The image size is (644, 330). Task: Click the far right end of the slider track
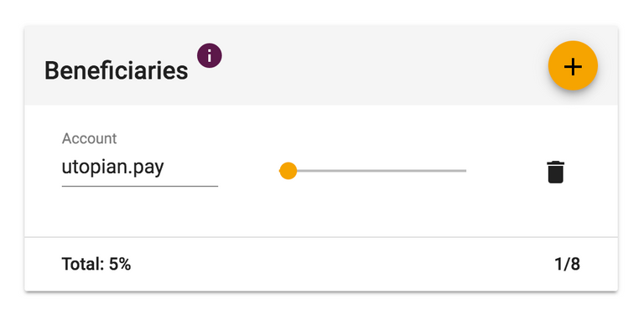coord(465,171)
